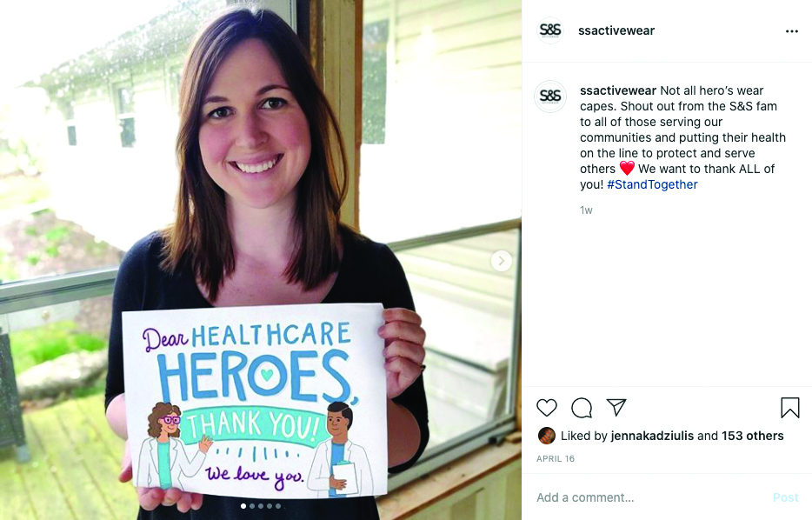This screenshot has width=812, height=520.
Task: Click the S&S avatar in the post header
Action: point(550,30)
